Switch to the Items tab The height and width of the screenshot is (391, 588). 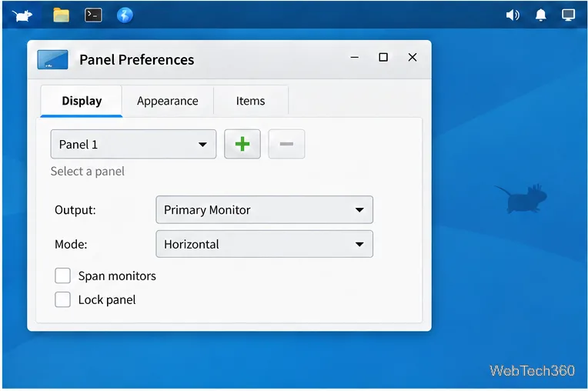250,101
